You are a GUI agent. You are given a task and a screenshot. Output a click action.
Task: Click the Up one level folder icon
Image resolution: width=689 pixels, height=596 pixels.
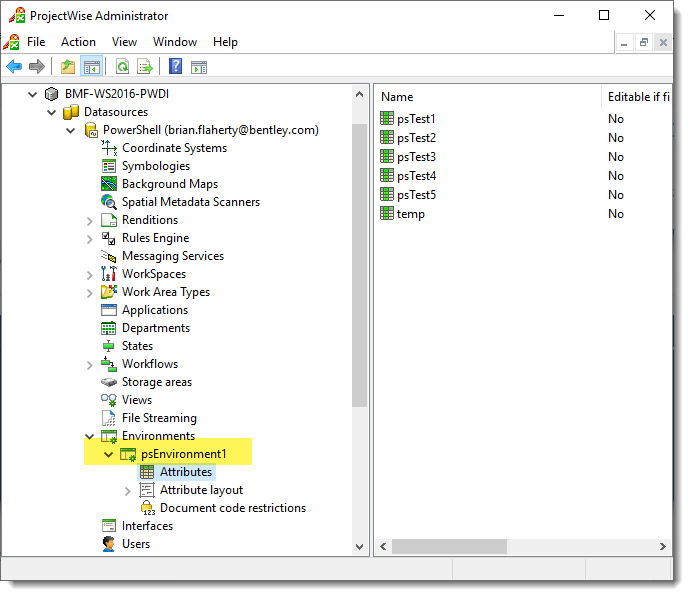[x=67, y=67]
